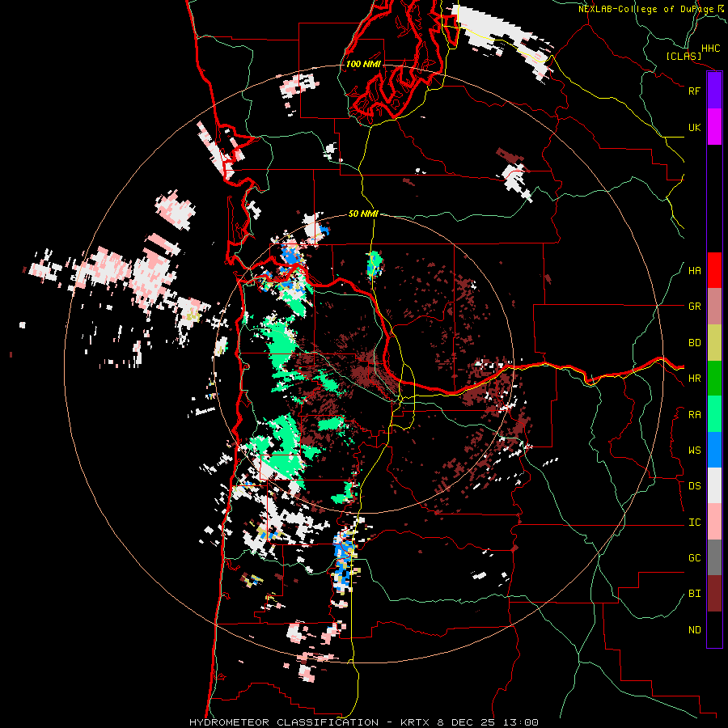
Task: Click the ND legend label
Action: click(x=694, y=630)
